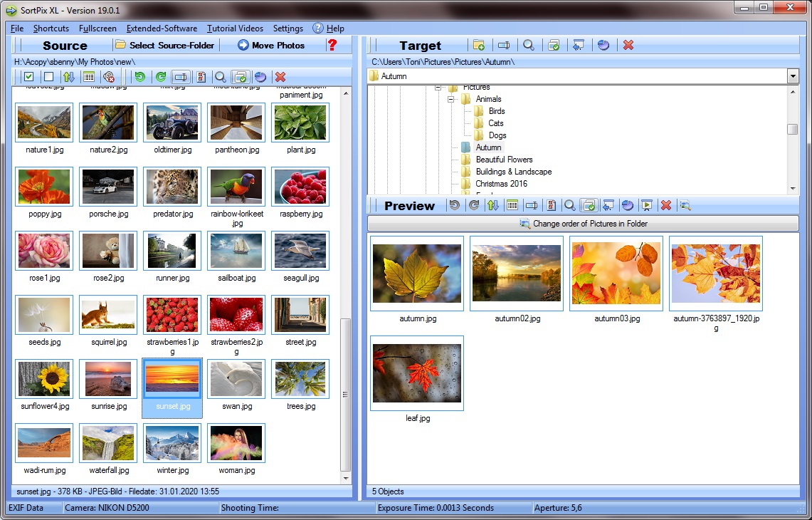Open the Fullscreen menu
The width and height of the screenshot is (812, 520).
[x=97, y=28]
